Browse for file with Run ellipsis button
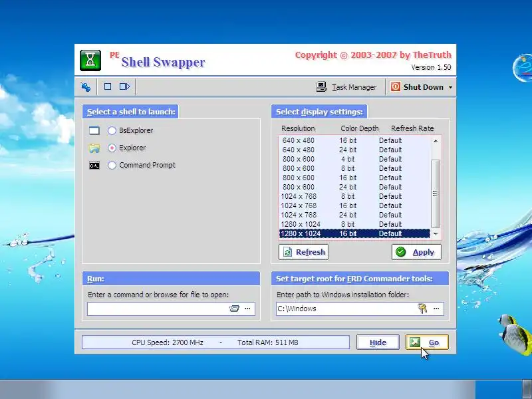532x399 pixels. pos(247,309)
